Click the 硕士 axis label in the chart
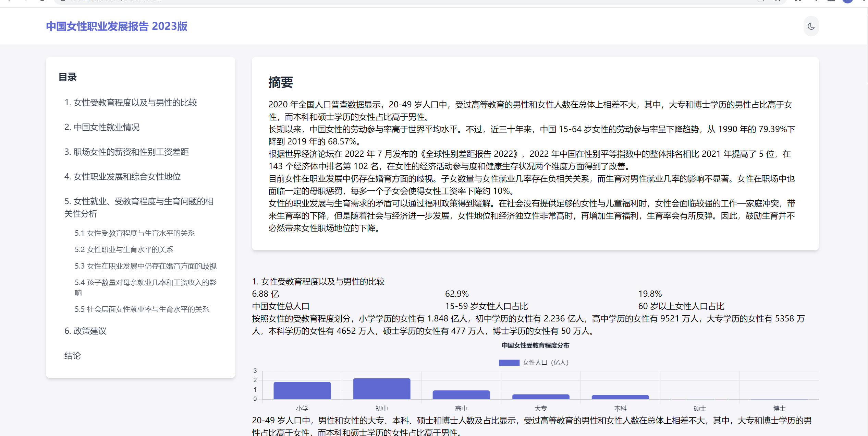The image size is (868, 436). pos(699,408)
